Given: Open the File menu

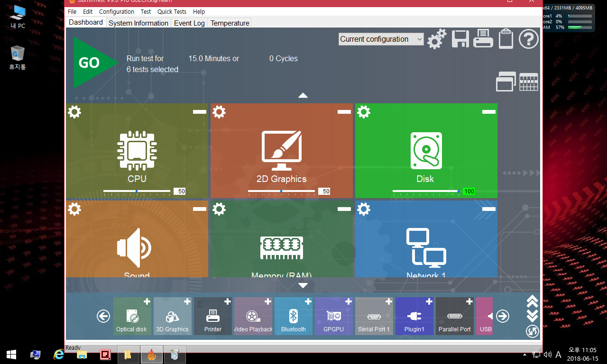Looking at the screenshot, I should pyautogui.click(x=72, y=11).
